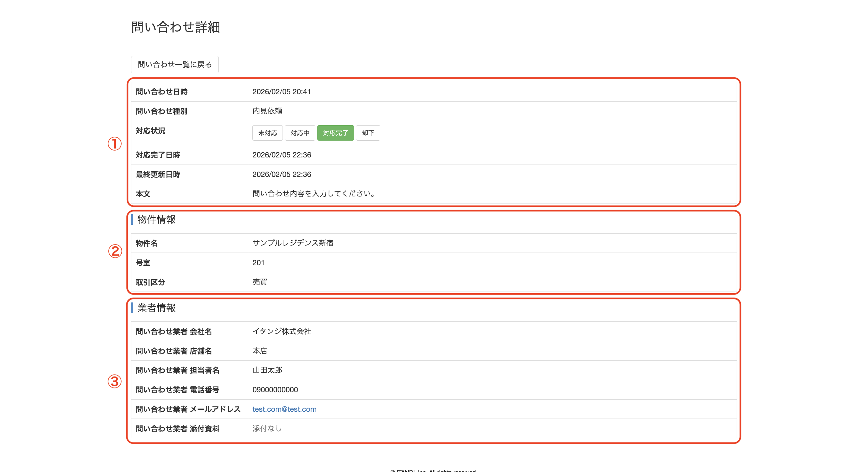This screenshot has width=868, height=472.
Task: Click the 本文 row label
Action: pyautogui.click(x=143, y=194)
